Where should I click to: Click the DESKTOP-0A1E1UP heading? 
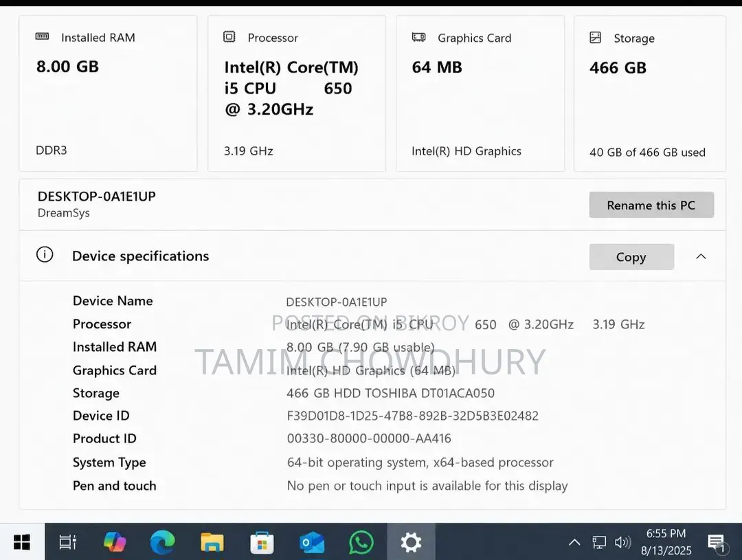(x=97, y=197)
